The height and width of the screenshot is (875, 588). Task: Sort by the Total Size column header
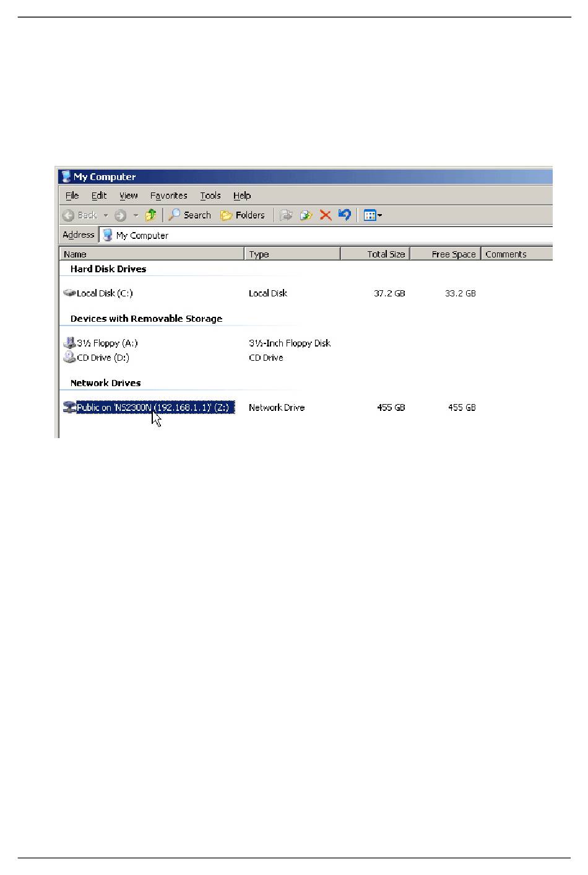pos(375,254)
